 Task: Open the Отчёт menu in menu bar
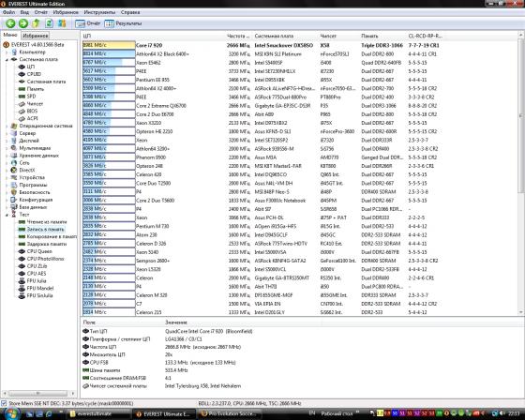click(x=41, y=12)
